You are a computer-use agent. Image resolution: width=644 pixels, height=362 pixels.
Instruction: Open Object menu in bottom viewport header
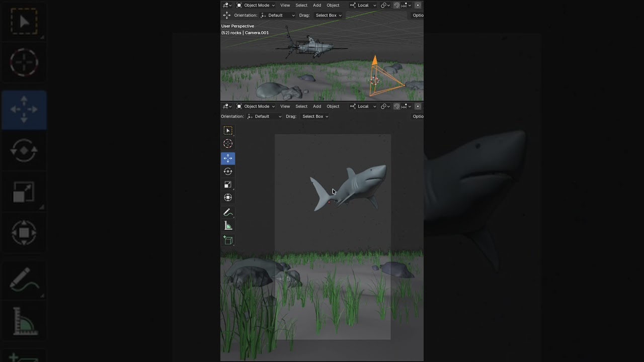tap(333, 106)
